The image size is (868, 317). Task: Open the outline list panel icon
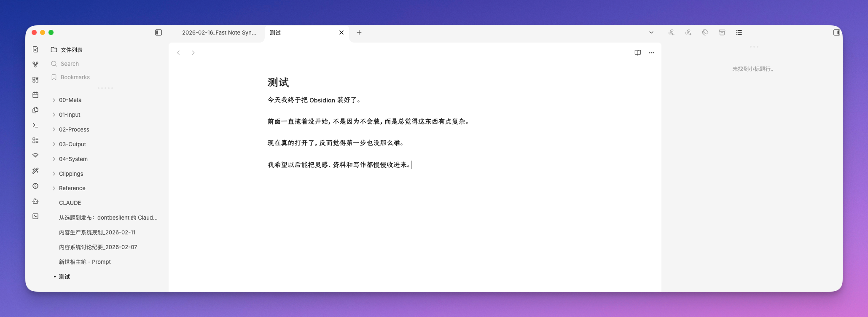(739, 32)
